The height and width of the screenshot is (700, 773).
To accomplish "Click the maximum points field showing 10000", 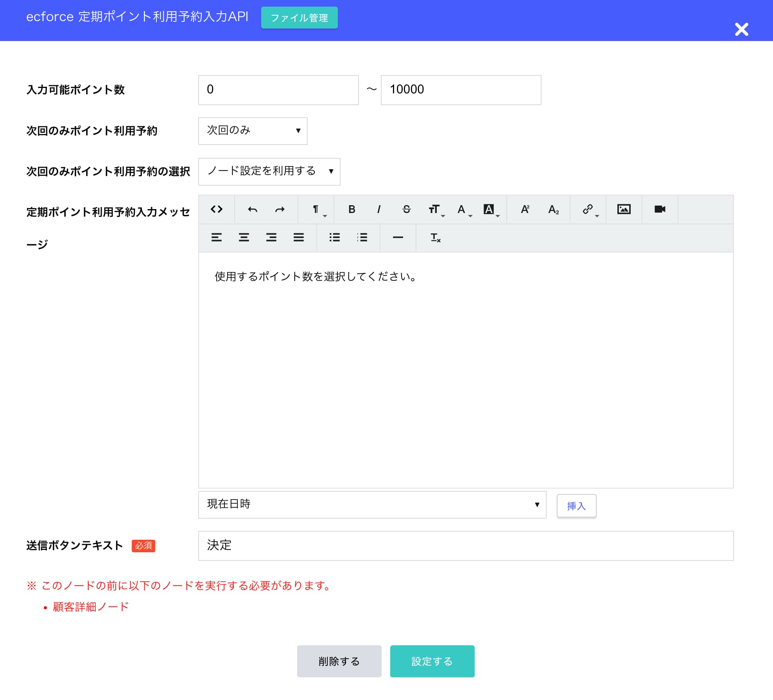I will pyautogui.click(x=461, y=90).
